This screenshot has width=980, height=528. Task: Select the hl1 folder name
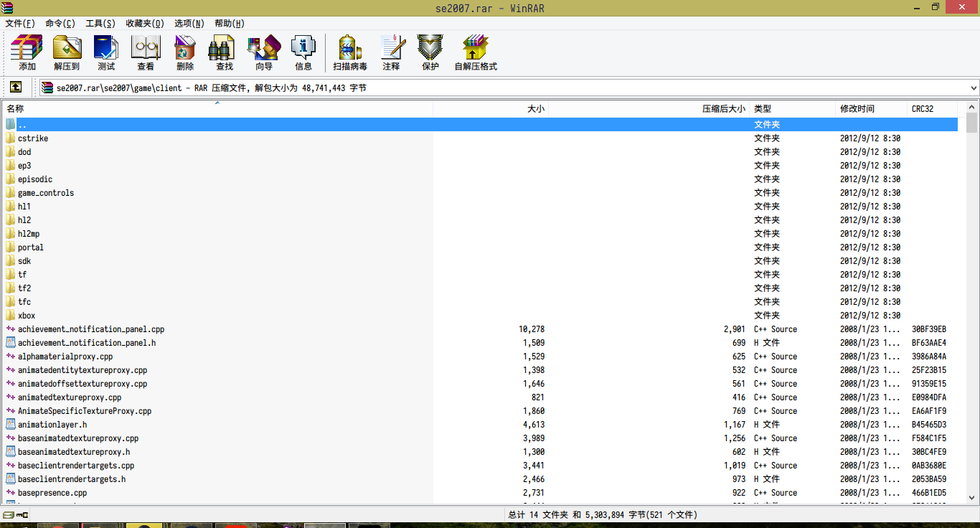pyautogui.click(x=24, y=207)
